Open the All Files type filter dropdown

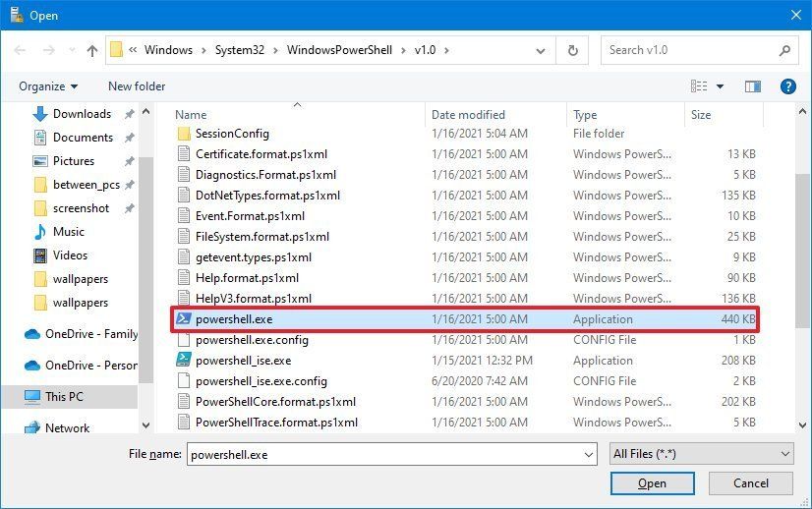pyautogui.click(x=702, y=454)
